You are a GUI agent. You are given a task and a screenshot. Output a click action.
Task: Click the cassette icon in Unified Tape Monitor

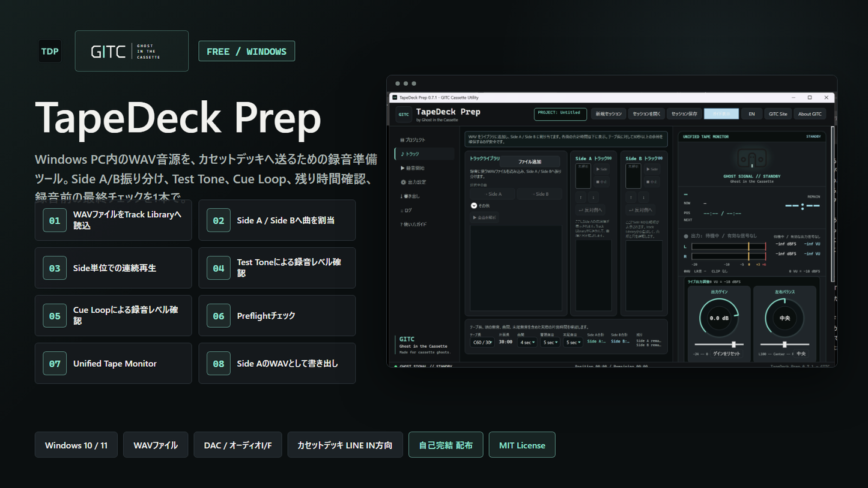[751, 159]
